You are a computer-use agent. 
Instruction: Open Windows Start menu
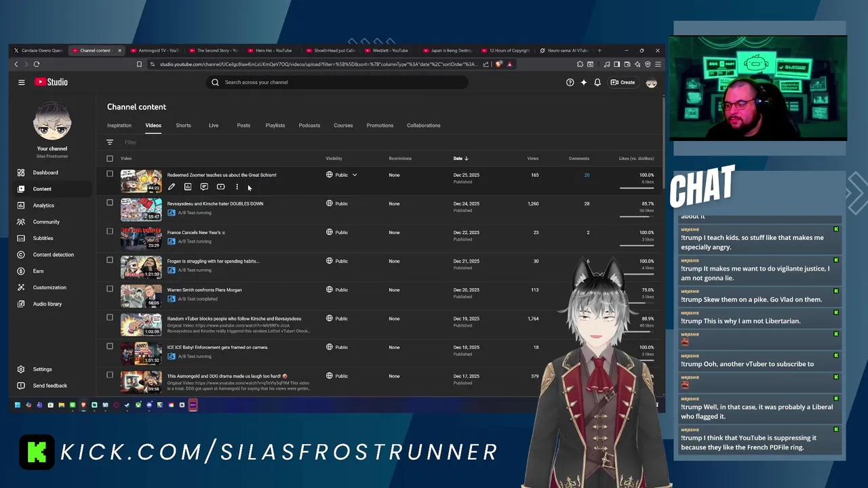click(x=18, y=405)
